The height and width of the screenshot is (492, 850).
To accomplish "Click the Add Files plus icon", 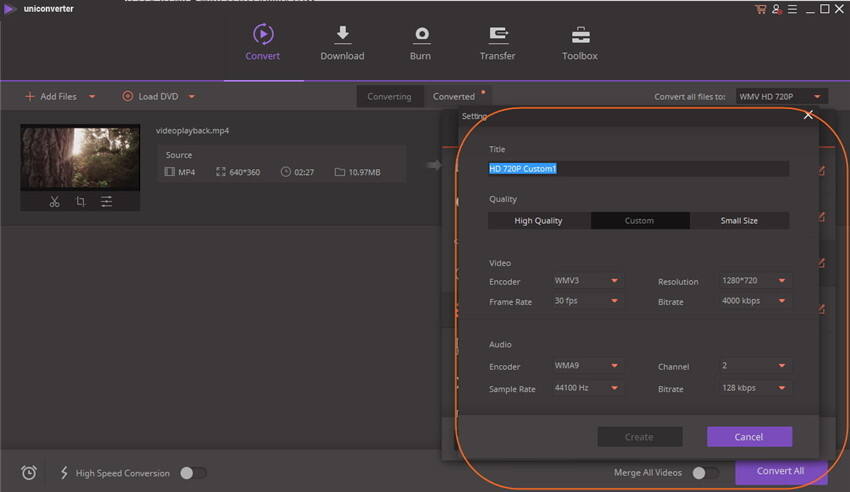I will [x=30, y=96].
